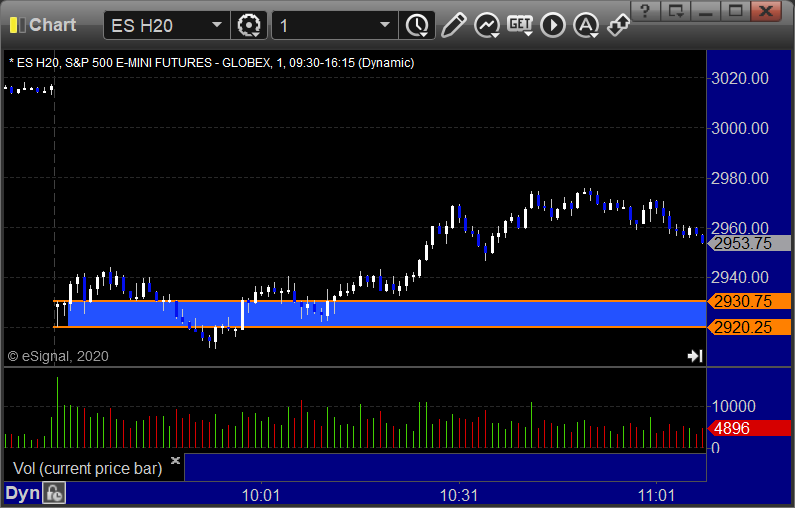Click the 10:01 time axis label
The width and height of the screenshot is (795, 508).
(x=261, y=495)
